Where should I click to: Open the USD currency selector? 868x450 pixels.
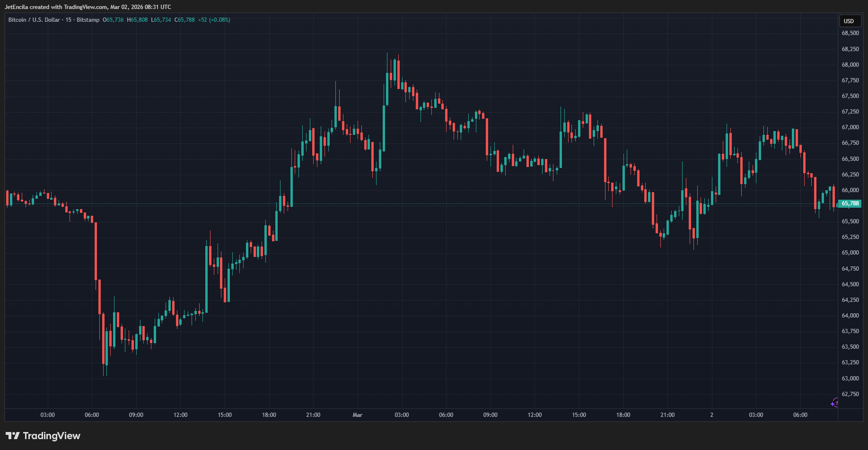pos(849,21)
